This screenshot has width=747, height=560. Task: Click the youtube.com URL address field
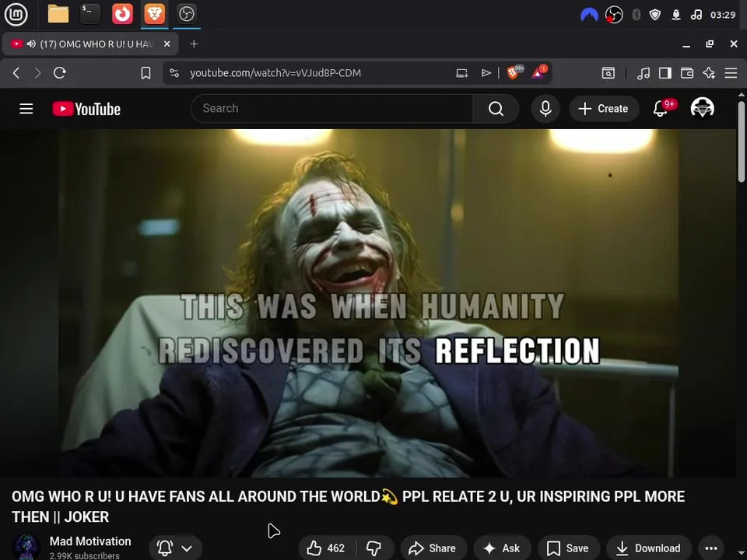275,73
